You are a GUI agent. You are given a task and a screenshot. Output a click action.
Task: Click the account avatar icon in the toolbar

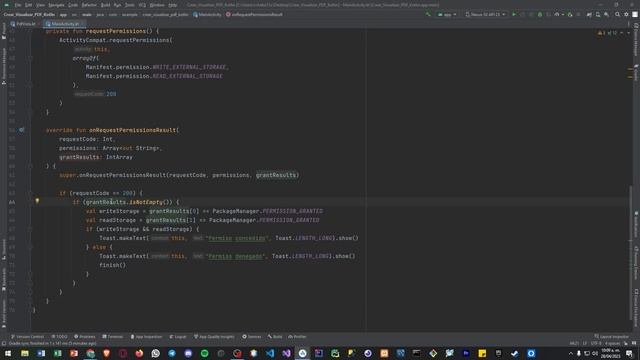click(x=635, y=14)
